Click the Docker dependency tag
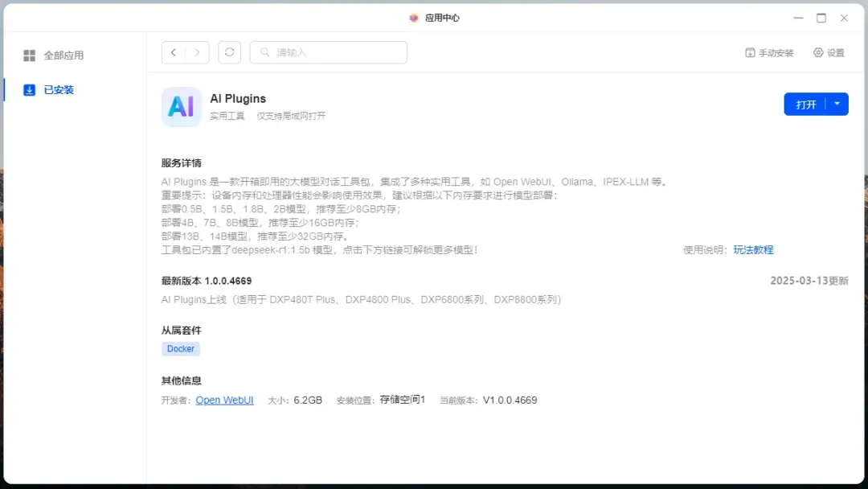The width and height of the screenshot is (868, 489). click(181, 349)
